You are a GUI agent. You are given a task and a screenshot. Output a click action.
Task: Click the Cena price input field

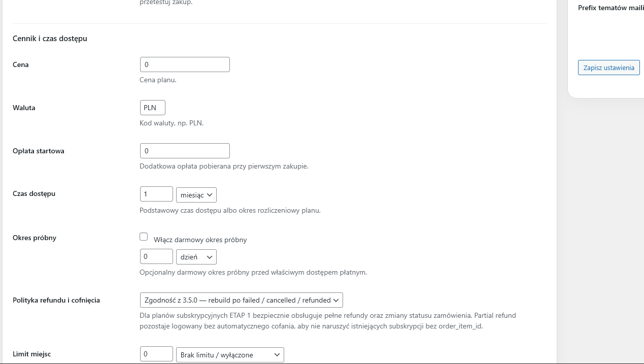pyautogui.click(x=184, y=64)
